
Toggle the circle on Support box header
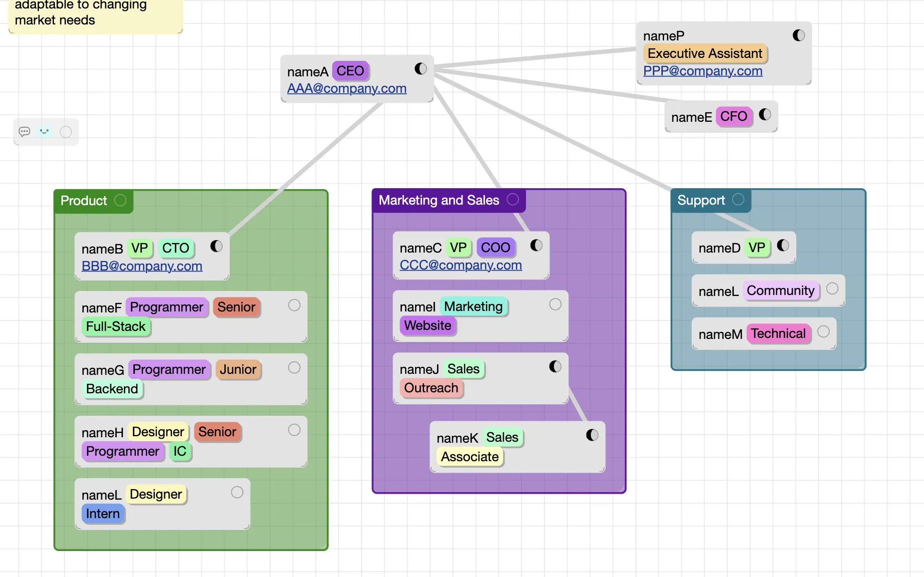click(738, 200)
